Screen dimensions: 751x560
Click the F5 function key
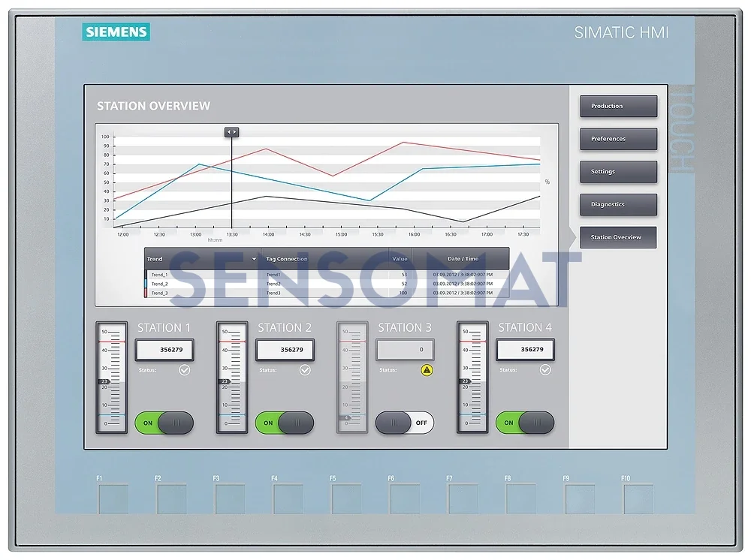tap(347, 499)
